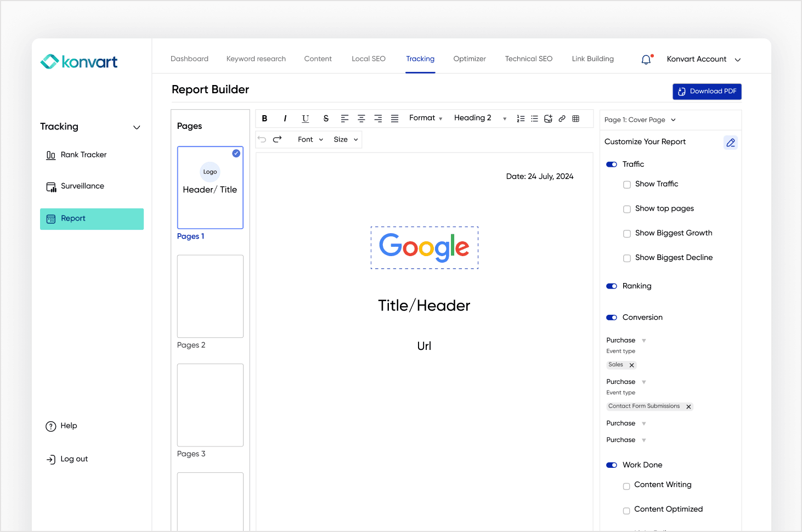Go to Dashboard tab
This screenshot has width=802, height=532.
click(x=189, y=59)
